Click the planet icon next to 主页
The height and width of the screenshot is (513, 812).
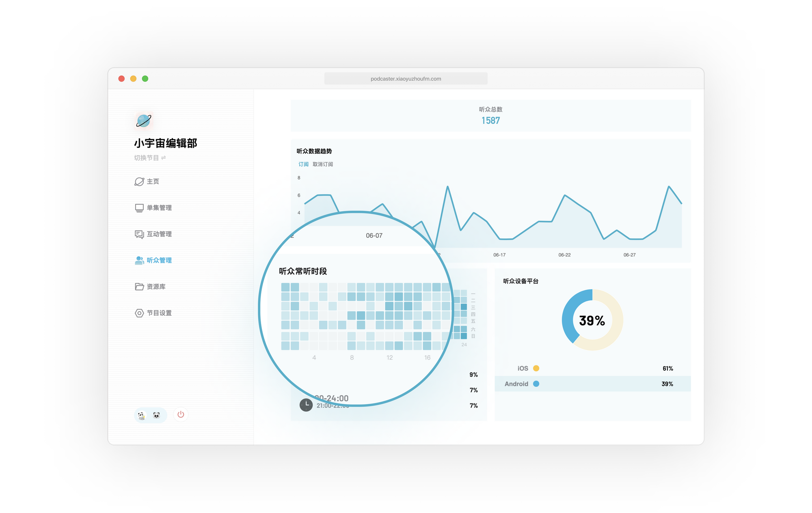[x=139, y=181]
